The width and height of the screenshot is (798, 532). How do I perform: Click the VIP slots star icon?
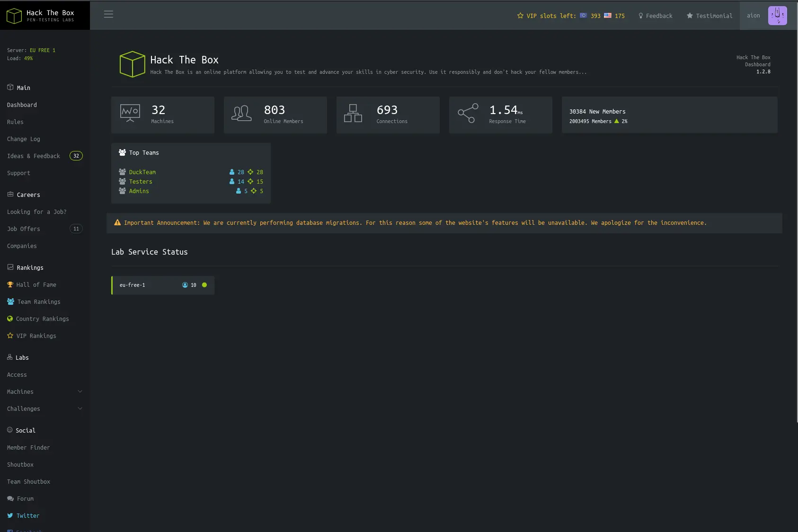[x=520, y=16]
